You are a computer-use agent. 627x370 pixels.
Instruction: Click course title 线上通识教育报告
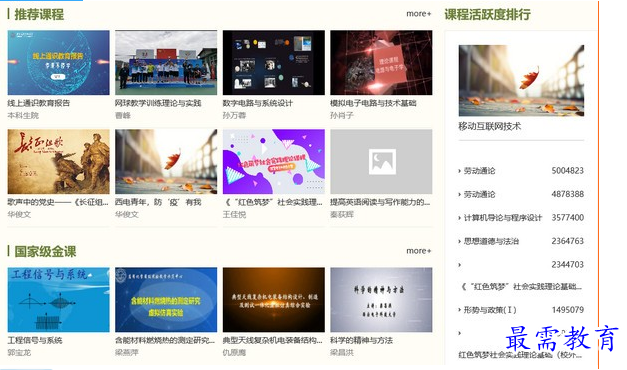[39, 103]
